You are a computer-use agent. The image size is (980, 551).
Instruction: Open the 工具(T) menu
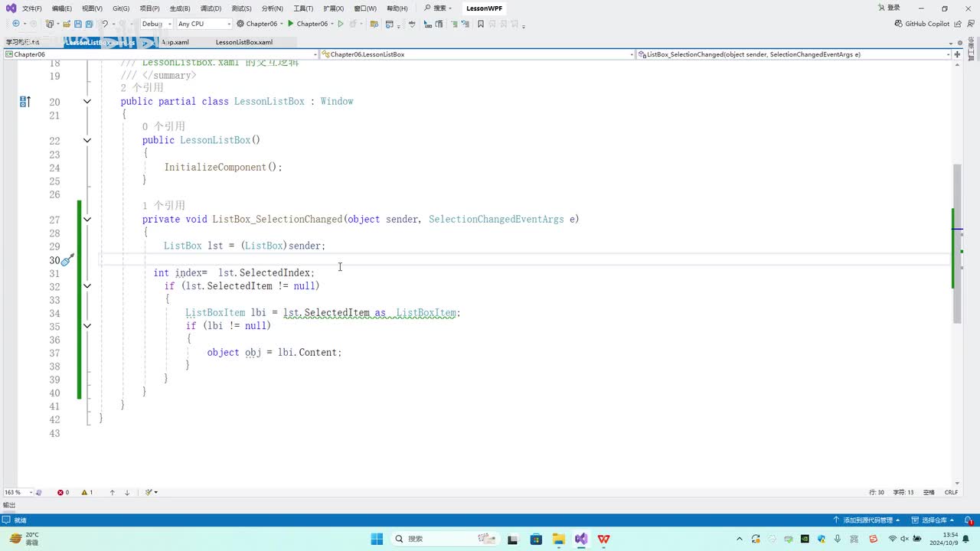(303, 8)
